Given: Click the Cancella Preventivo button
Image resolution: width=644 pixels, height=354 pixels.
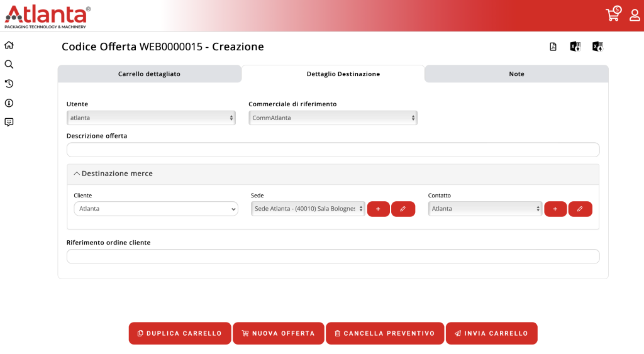Looking at the screenshot, I should point(385,333).
